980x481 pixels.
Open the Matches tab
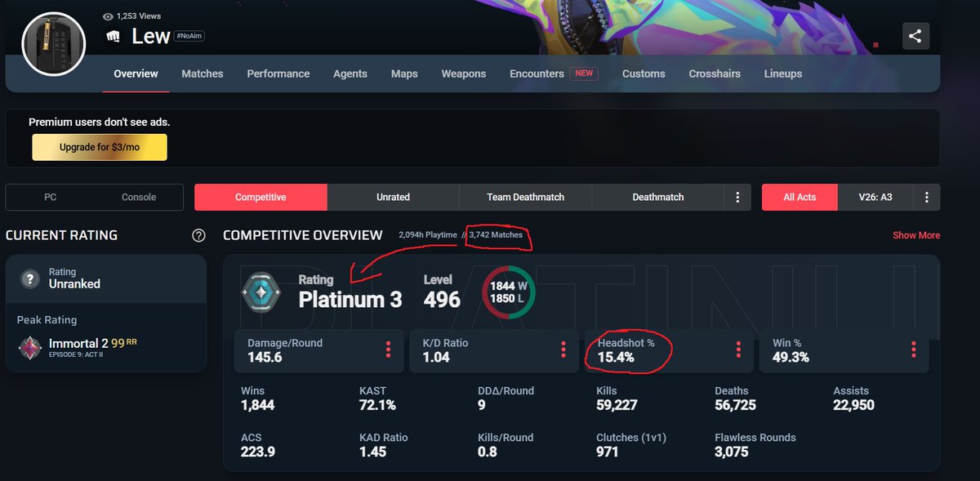pyautogui.click(x=203, y=73)
